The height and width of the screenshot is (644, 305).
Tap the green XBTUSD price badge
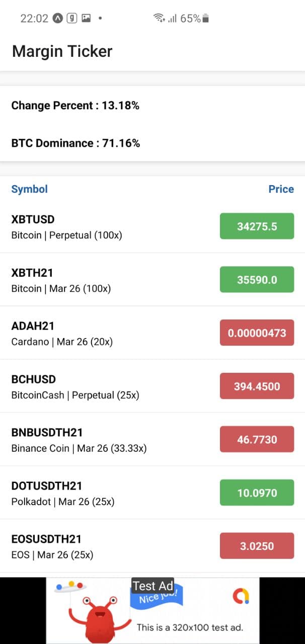click(257, 226)
